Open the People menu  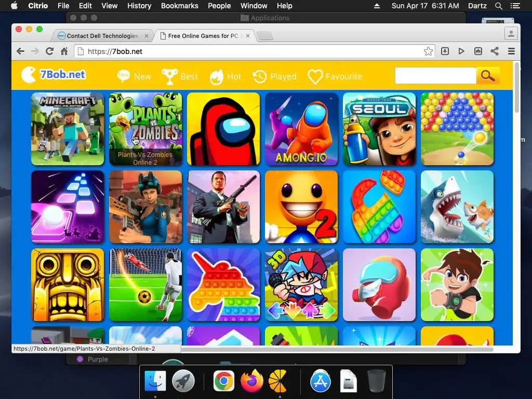point(219,6)
